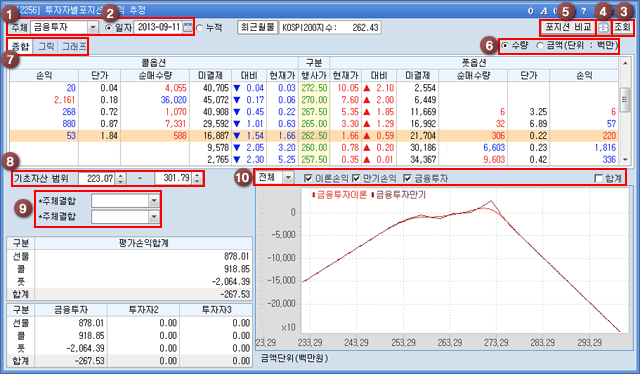
Task: Open the calendar picker beside the date
Action: [187, 28]
